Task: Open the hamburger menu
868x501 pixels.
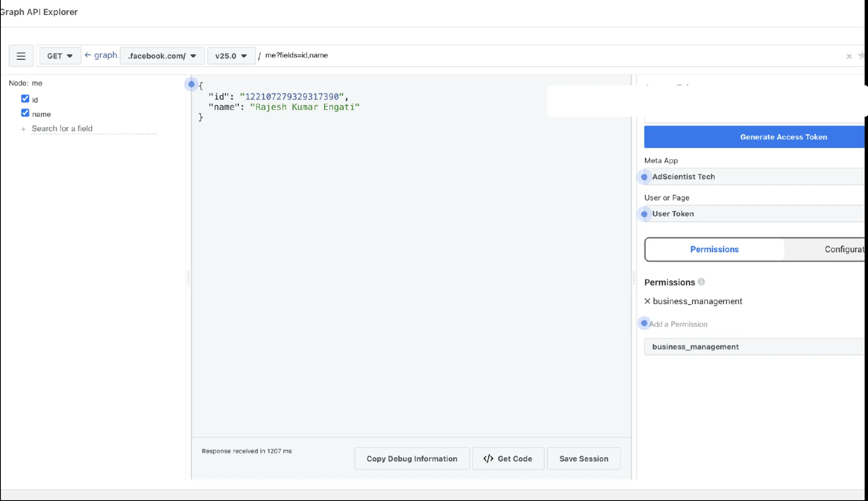Action: click(x=21, y=56)
